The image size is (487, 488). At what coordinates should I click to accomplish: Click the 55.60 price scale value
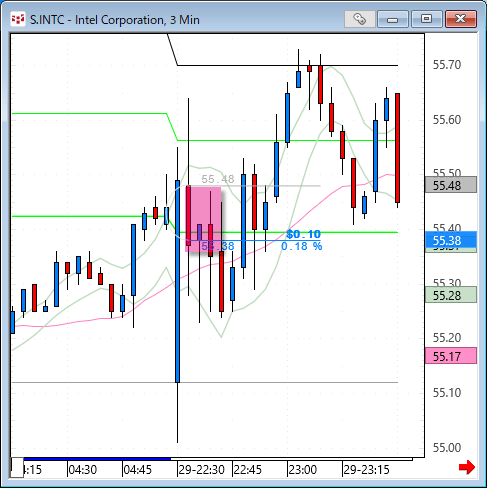[x=447, y=120]
